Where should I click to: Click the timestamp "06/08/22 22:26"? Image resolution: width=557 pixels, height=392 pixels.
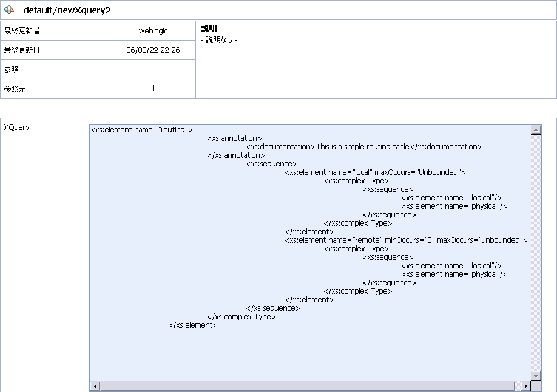(154, 50)
